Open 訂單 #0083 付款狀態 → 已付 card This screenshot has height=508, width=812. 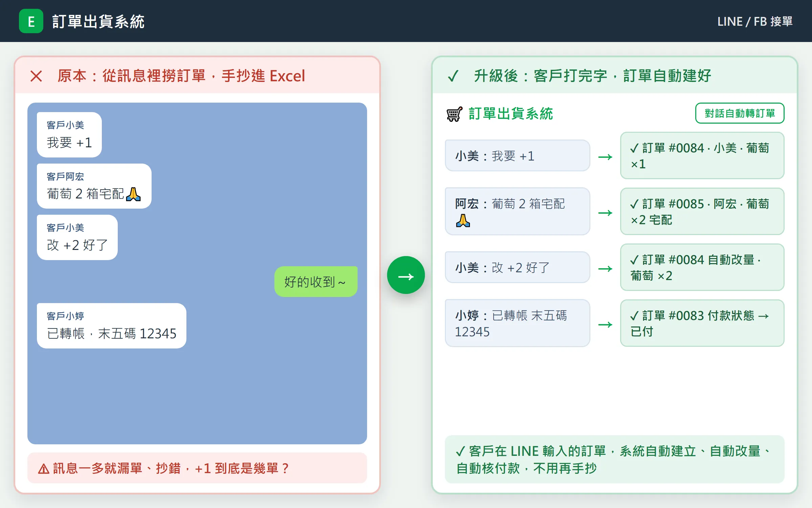coord(702,323)
